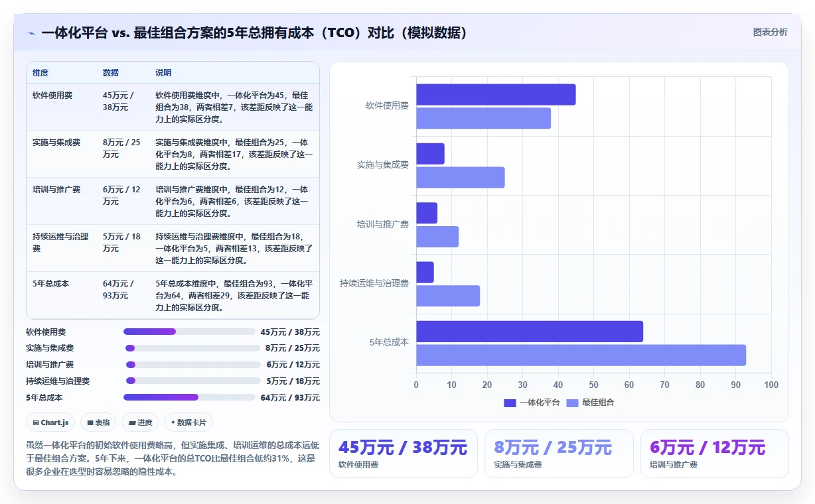Click the chart y-axis label 软件使用费
The width and height of the screenshot is (815, 504).
[x=387, y=105]
